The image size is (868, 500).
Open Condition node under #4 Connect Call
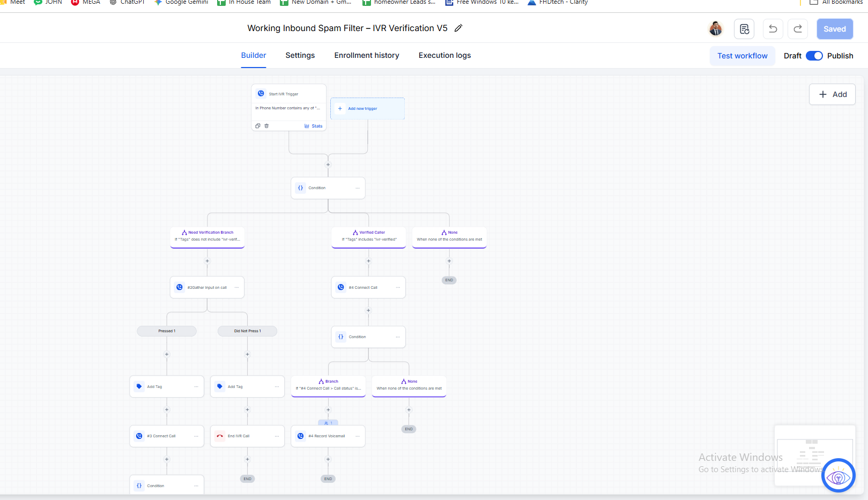point(368,337)
